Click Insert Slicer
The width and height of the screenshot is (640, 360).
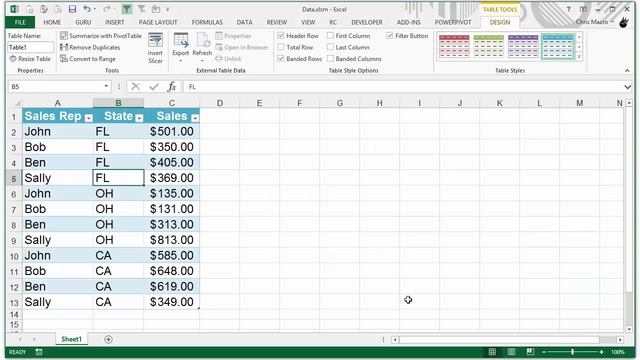tap(155, 48)
